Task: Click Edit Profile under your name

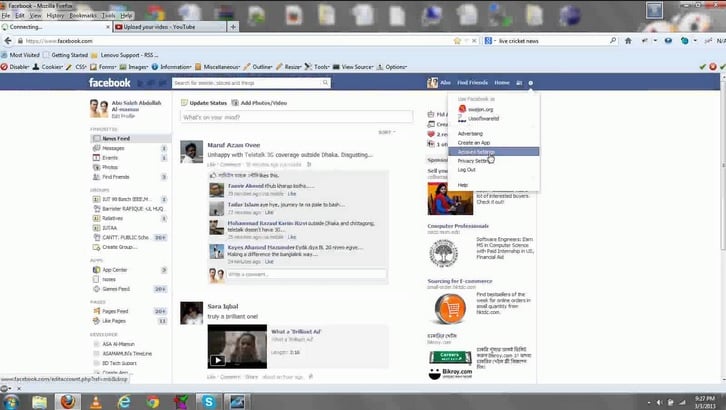Action: pos(123,116)
